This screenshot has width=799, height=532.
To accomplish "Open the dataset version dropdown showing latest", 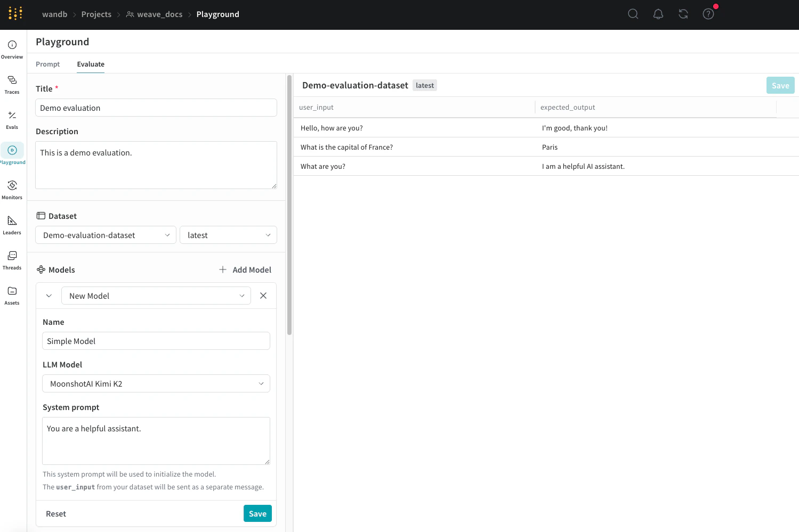I will tap(228, 235).
